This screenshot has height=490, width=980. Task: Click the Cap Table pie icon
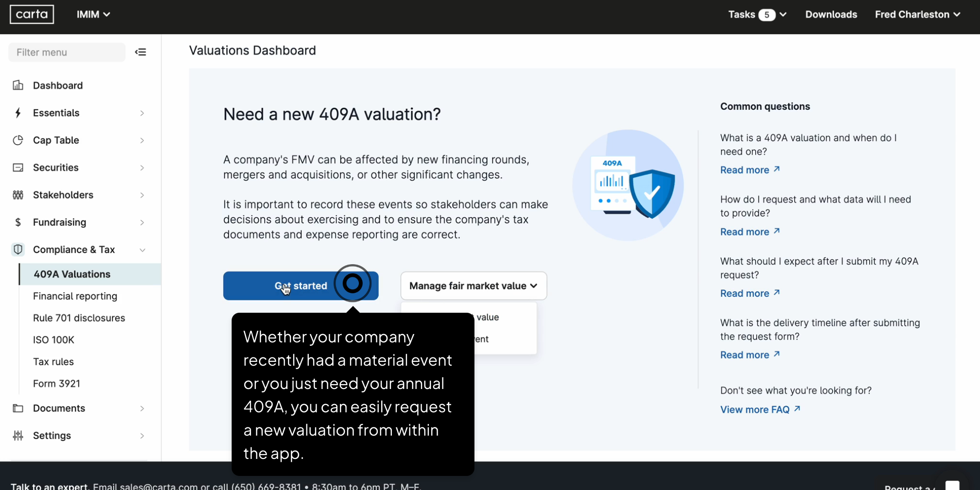click(18, 140)
